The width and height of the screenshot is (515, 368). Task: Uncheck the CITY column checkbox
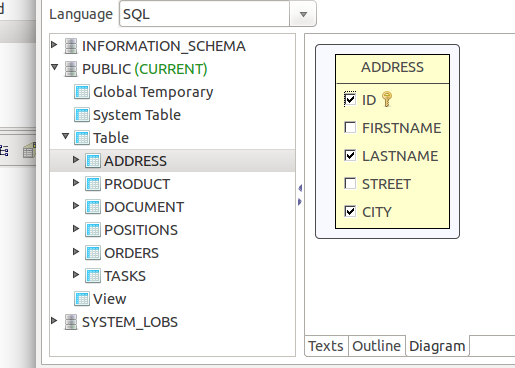pos(350,211)
